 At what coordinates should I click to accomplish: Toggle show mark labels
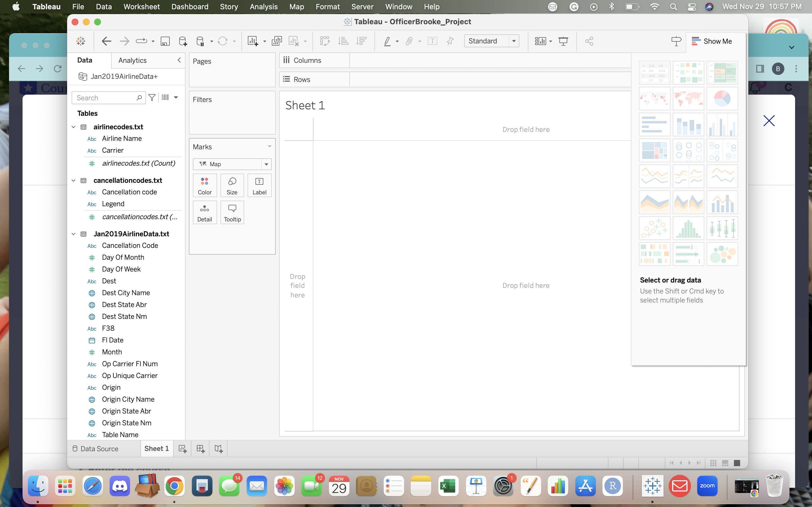point(433,41)
